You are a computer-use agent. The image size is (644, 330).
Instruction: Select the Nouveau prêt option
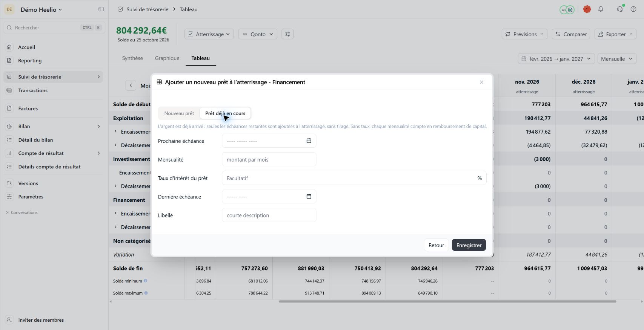tap(179, 113)
